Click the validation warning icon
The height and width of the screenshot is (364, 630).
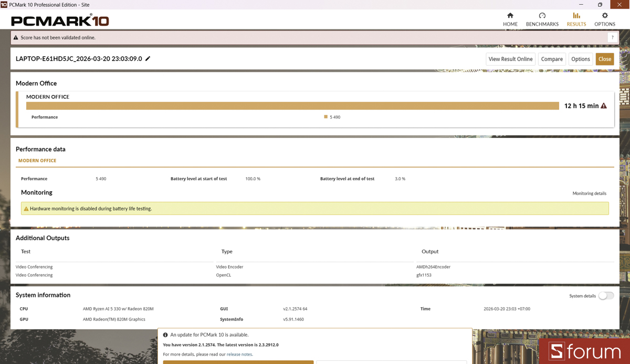click(x=16, y=38)
